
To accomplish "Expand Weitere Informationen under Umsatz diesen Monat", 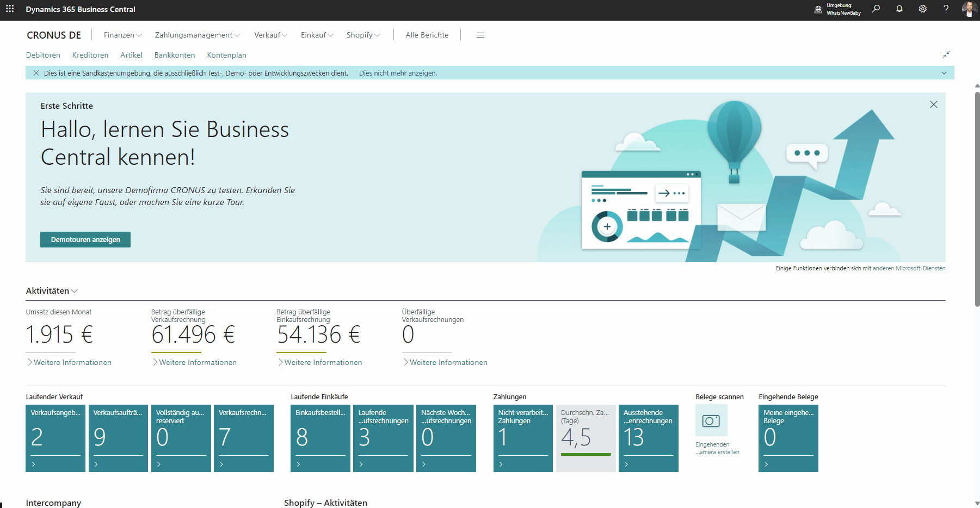I will click(69, 362).
